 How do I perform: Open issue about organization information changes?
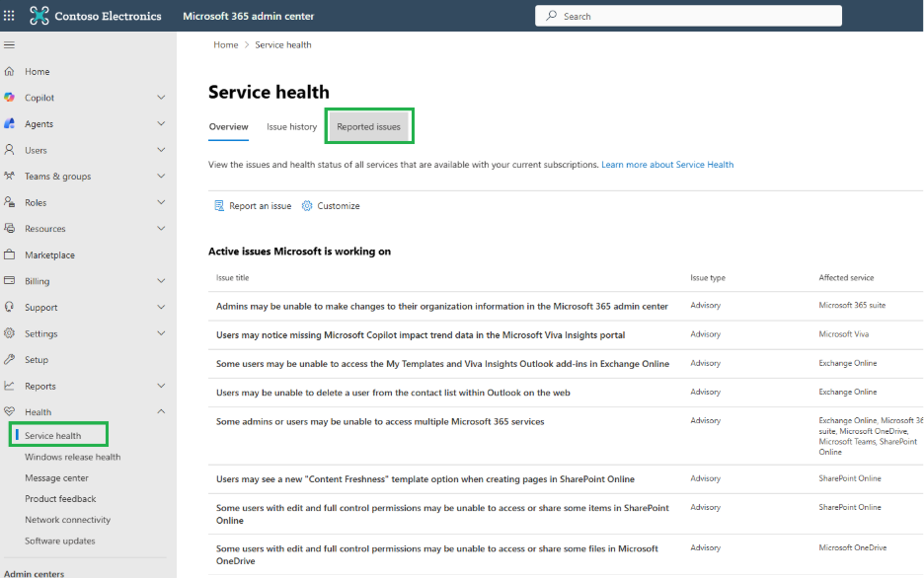click(x=442, y=306)
